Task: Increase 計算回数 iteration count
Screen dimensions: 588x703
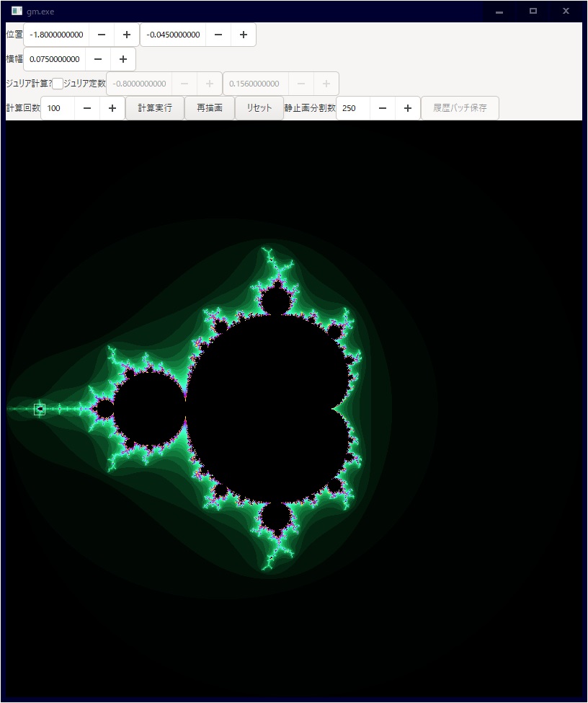Action: tap(112, 108)
